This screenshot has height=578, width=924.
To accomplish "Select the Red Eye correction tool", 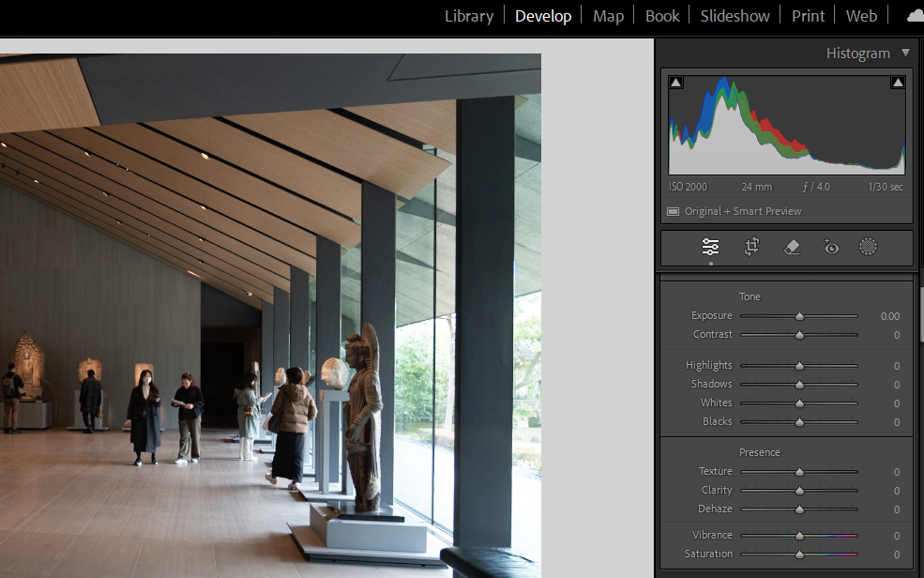I will (831, 247).
